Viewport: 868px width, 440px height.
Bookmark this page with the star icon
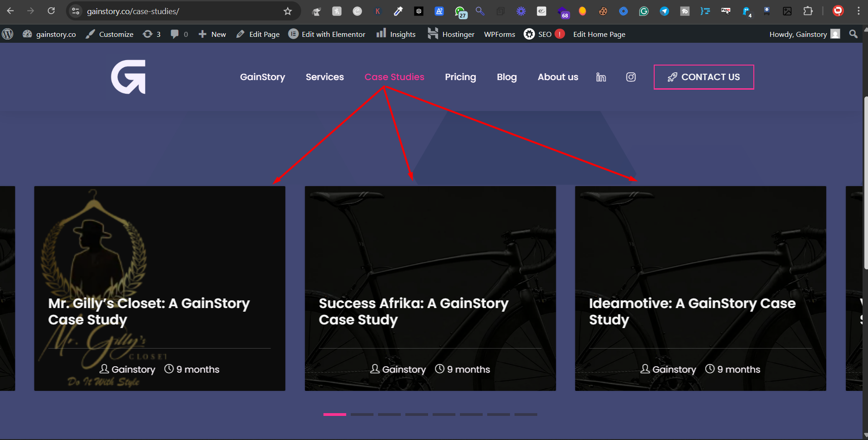pyautogui.click(x=288, y=11)
